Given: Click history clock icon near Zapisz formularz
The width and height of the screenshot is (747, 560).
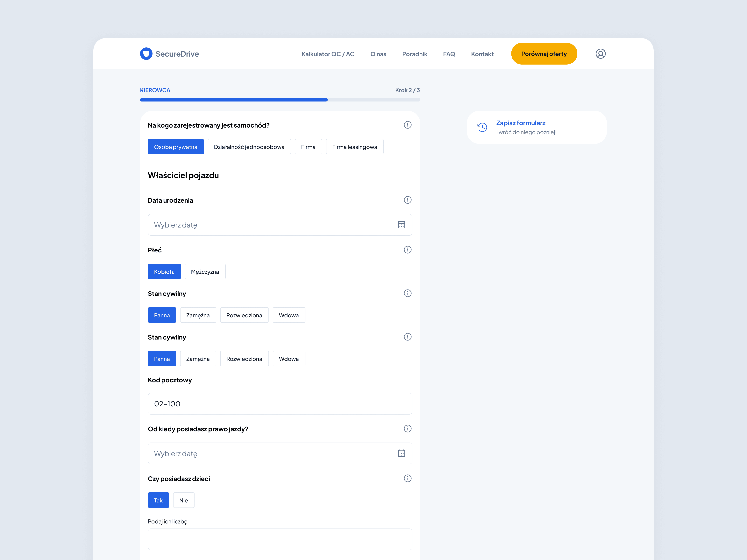Looking at the screenshot, I should pos(482,127).
